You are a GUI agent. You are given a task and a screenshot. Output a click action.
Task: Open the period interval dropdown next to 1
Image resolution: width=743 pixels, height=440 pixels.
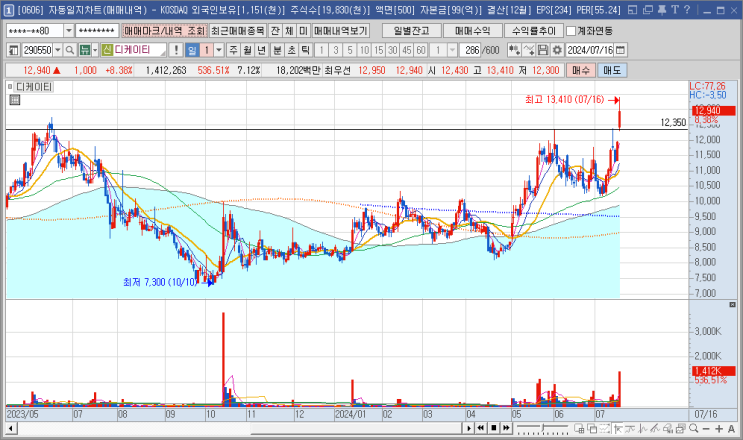click(x=219, y=50)
